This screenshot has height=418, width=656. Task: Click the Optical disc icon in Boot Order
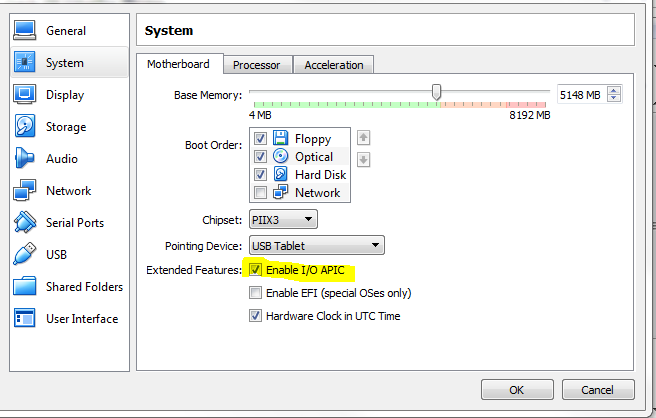280,156
